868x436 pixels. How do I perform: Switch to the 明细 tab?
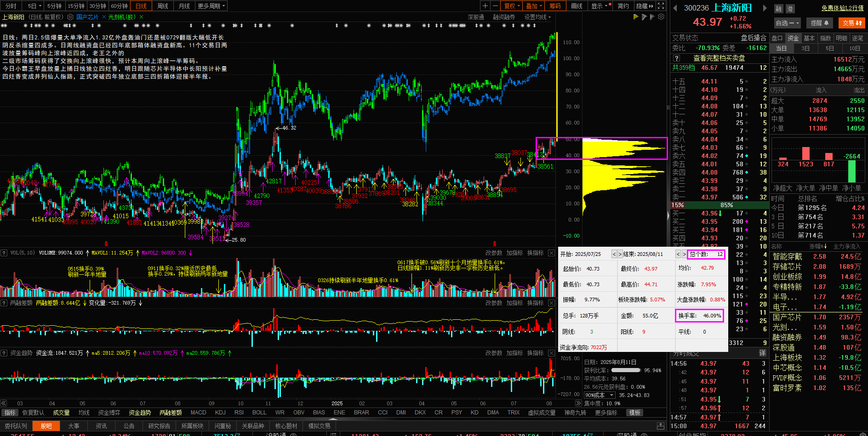[x=841, y=38]
